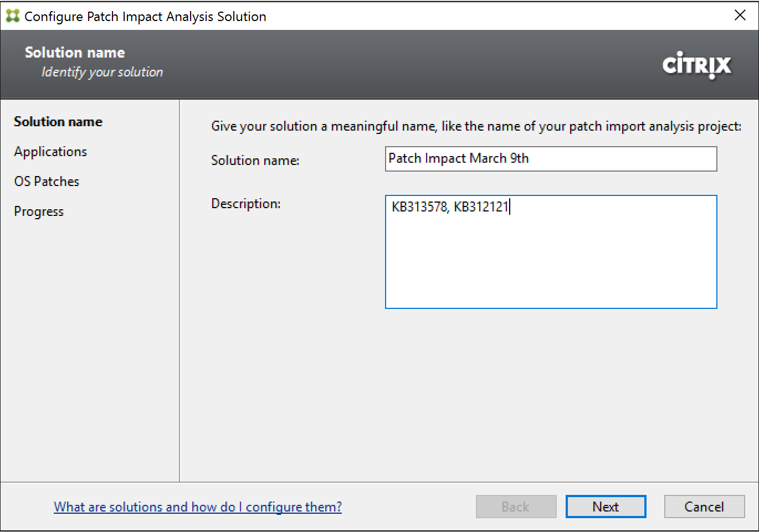This screenshot has height=532, width=759.
Task: Click the bold 'Solution name' header title
Action: [75, 53]
